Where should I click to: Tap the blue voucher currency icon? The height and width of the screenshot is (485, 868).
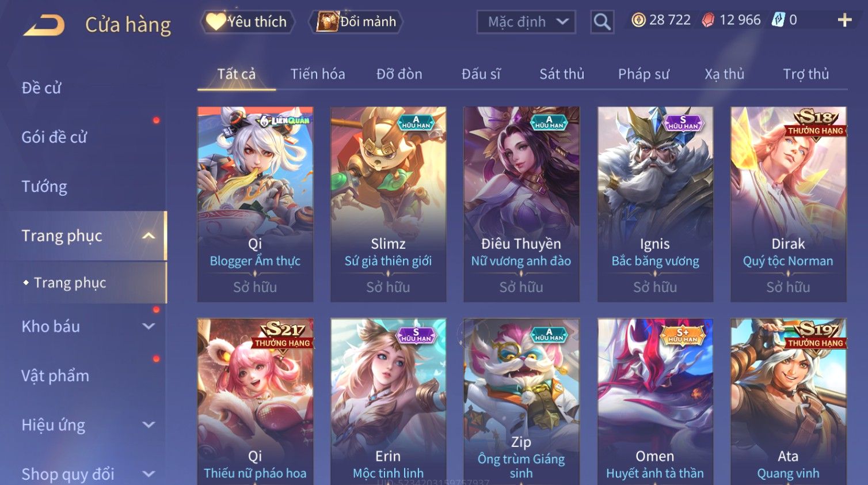[x=778, y=20]
